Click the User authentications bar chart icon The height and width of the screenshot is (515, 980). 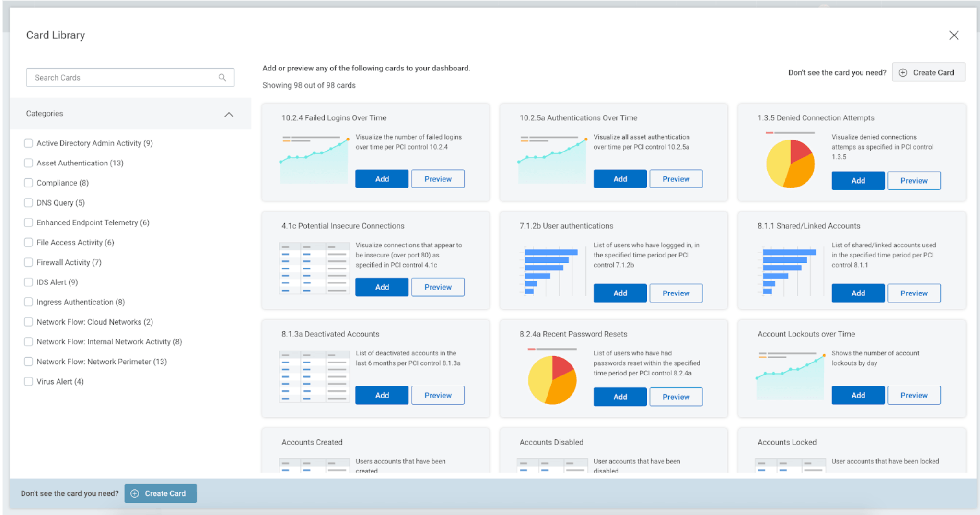[551, 271]
